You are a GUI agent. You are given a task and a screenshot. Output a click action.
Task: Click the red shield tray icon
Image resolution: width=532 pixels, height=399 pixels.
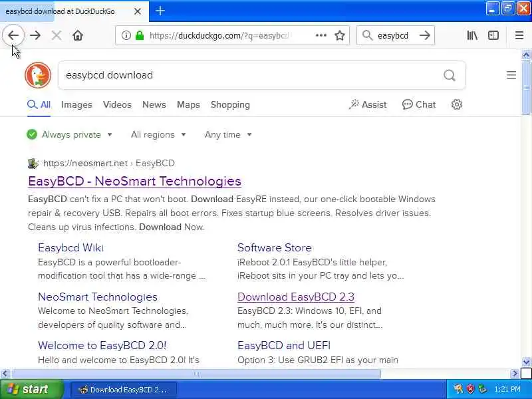click(x=470, y=389)
